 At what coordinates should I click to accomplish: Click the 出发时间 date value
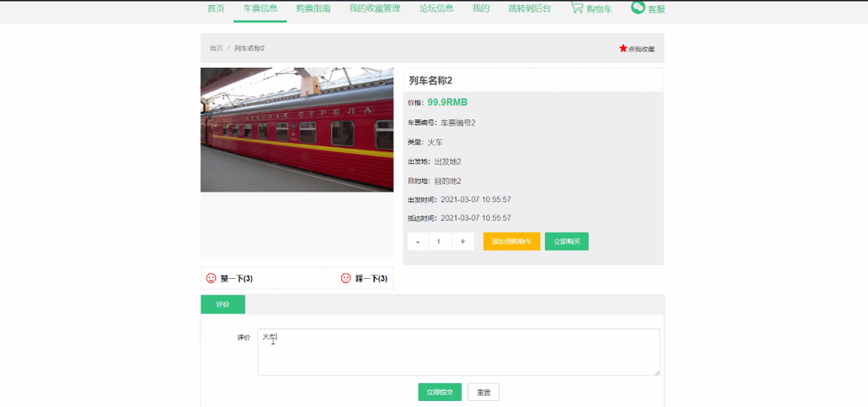click(476, 199)
